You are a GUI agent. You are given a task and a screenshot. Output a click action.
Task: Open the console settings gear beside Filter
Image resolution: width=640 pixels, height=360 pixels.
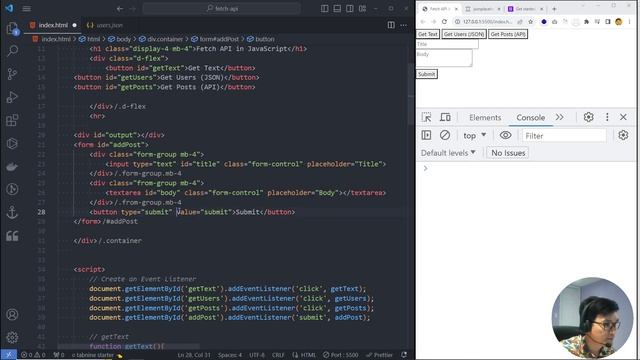(x=623, y=135)
